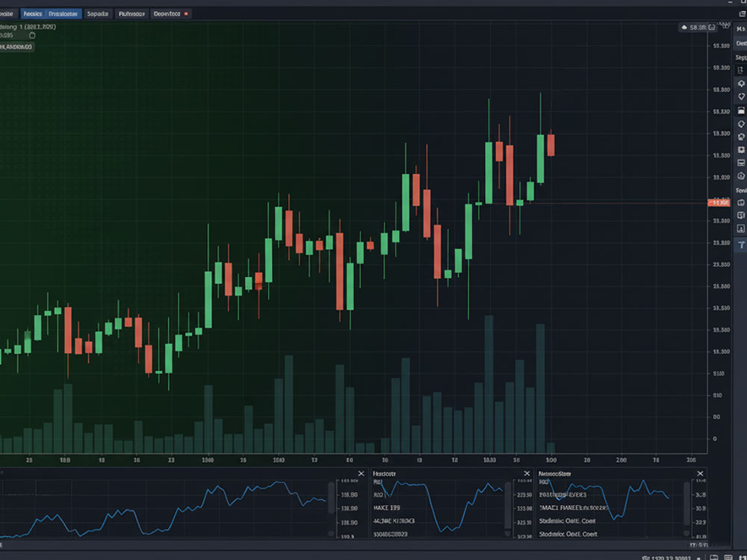Close the Deointocs tab using its red X
The height and width of the screenshot is (560, 747).
click(186, 13)
